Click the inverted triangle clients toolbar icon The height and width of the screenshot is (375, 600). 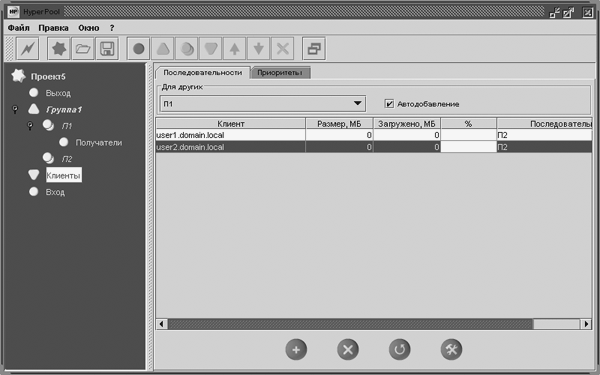(211, 49)
